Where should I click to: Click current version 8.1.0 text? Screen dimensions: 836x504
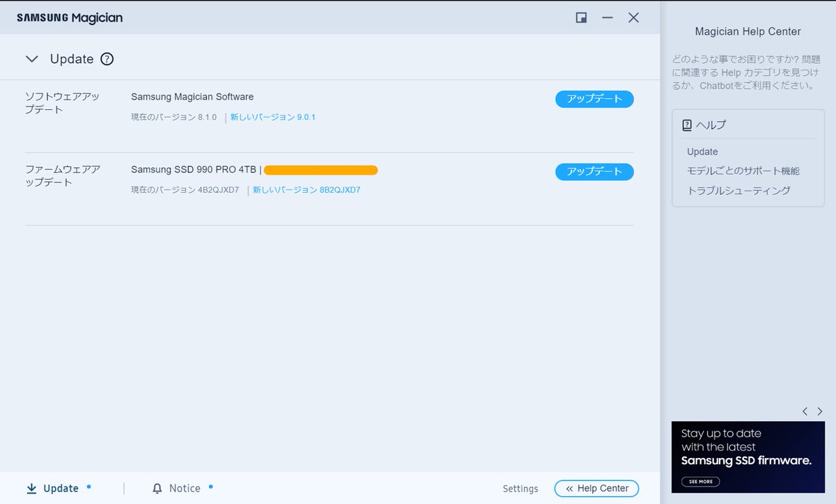pos(174,117)
